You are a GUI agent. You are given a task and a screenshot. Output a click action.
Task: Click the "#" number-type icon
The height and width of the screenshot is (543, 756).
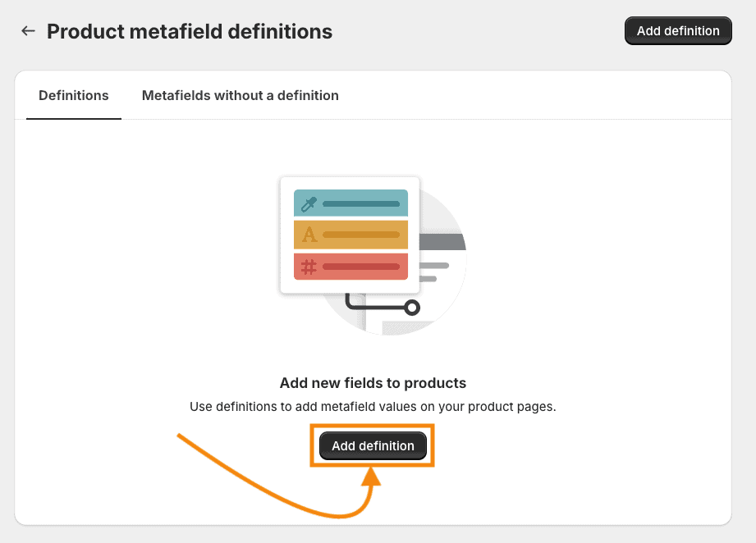pyautogui.click(x=308, y=267)
